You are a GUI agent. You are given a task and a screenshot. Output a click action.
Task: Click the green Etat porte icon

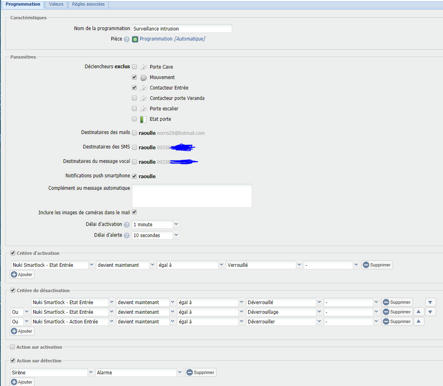(x=142, y=119)
